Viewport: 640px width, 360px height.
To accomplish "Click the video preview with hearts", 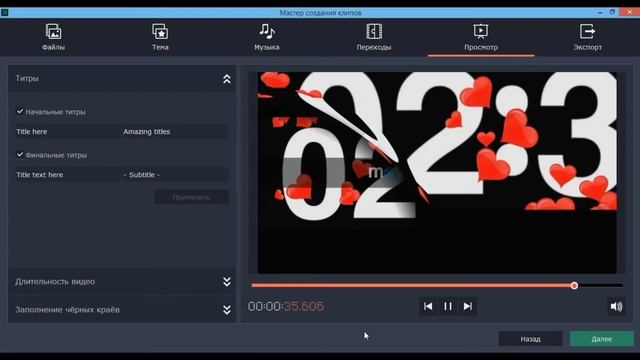I will (x=437, y=173).
